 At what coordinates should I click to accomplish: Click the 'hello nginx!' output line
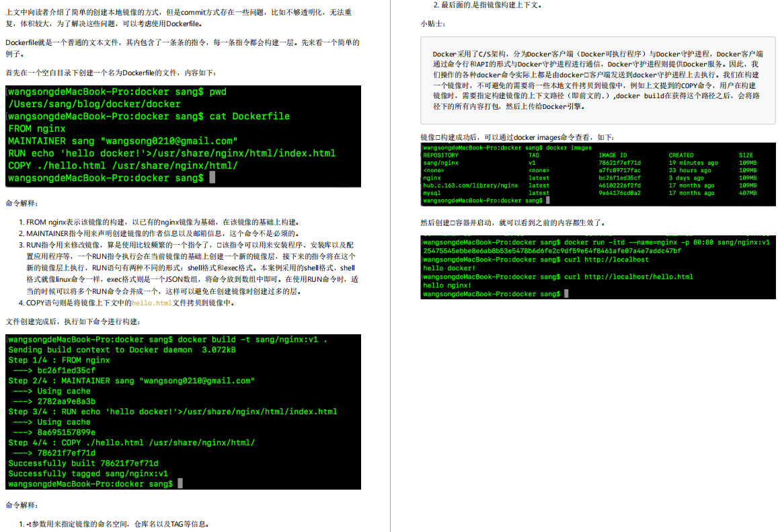click(x=447, y=286)
